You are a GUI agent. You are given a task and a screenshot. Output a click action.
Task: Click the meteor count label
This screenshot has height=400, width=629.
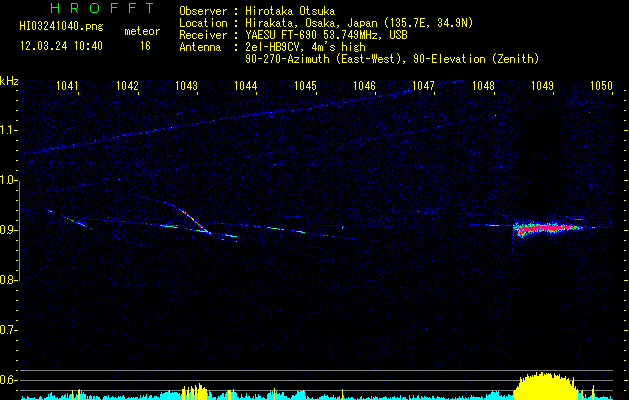[142, 31]
